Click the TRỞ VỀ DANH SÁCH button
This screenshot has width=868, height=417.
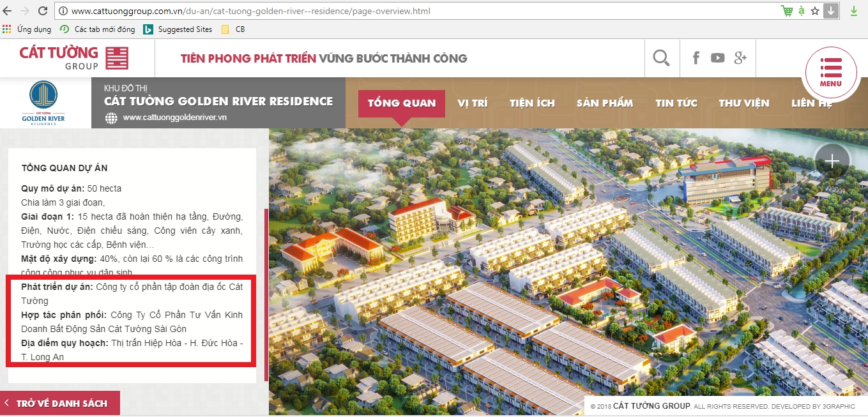(61, 404)
